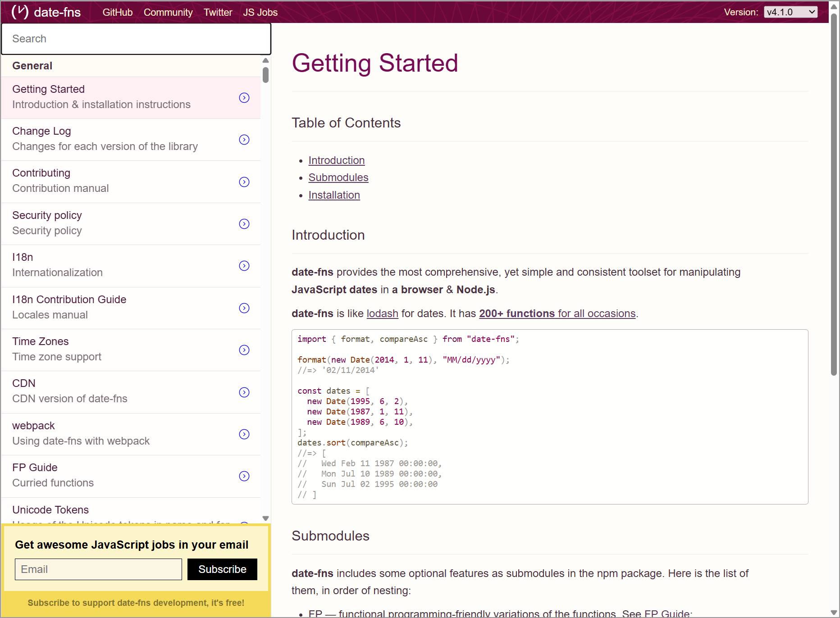Click the Change Log circle arrow icon
Viewport: 840px width, 618px height.
point(244,140)
